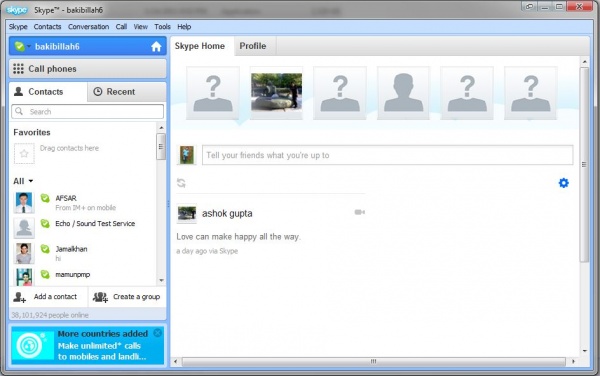The image size is (600, 376).
Task: Click the Create a group people icon
Action: [100, 297]
